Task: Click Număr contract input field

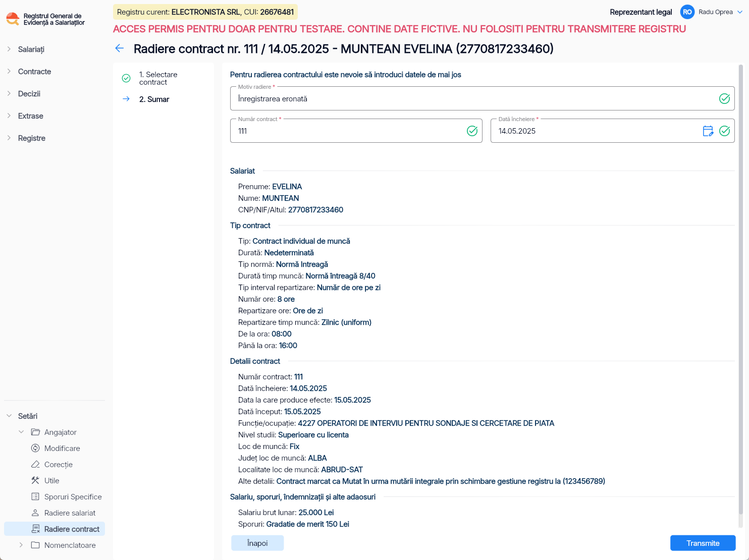Action: pyautogui.click(x=356, y=131)
